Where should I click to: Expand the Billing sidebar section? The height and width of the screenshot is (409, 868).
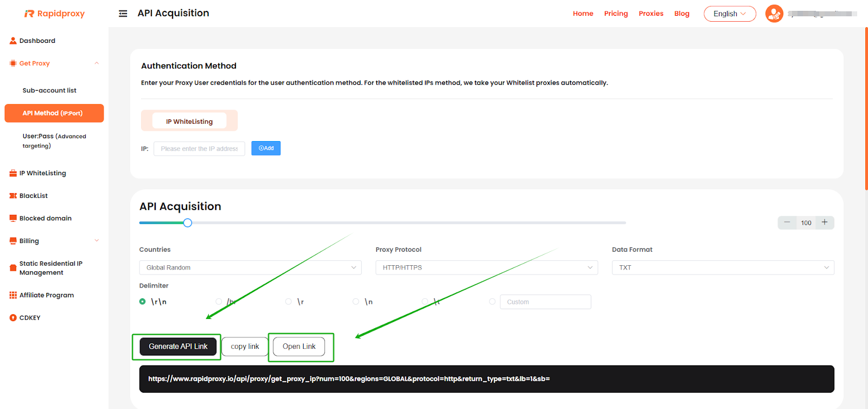97,241
